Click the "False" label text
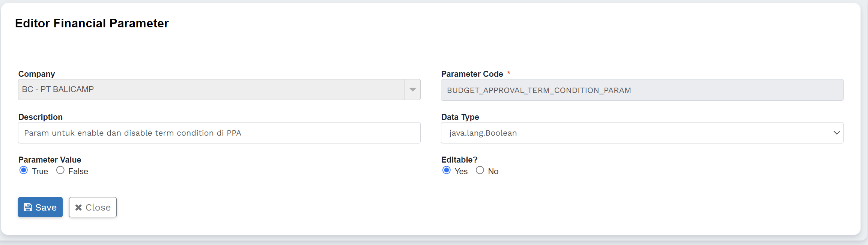Image resolution: width=868 pixels, height=245 pixels. [x=78, y=172]
